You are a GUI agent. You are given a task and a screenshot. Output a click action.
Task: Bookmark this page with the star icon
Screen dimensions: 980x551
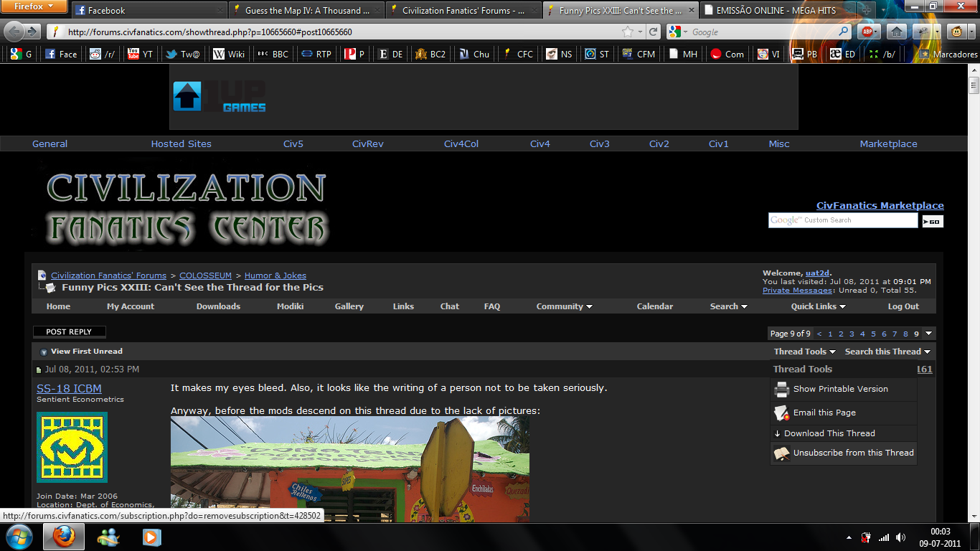(x=628, y=32)
